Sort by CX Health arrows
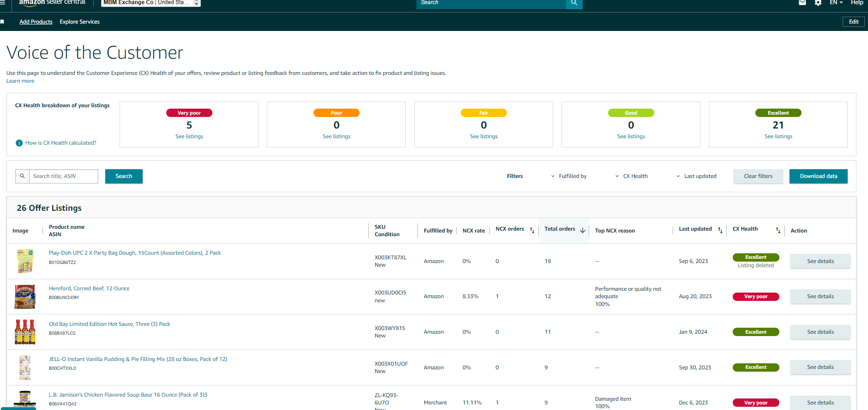This screenshot has width=868, height=410. 778,230
